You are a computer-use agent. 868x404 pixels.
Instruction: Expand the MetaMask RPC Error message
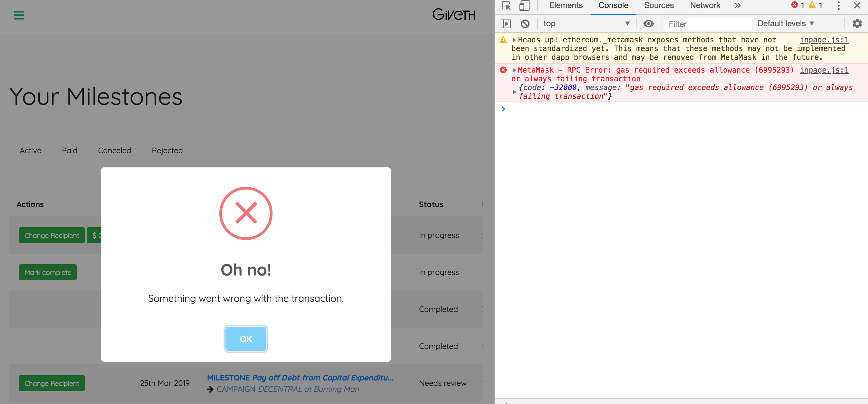pos(514,70)
